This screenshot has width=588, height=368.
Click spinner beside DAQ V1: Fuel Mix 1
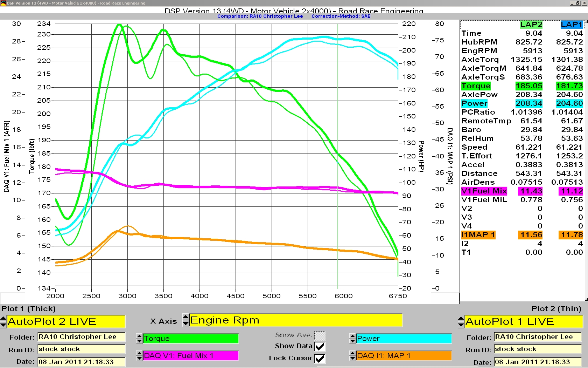(x=139, y=356)
